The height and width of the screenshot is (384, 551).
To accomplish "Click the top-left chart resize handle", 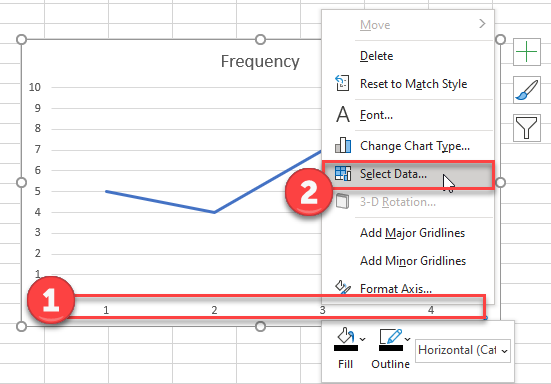I will [21, 39].
